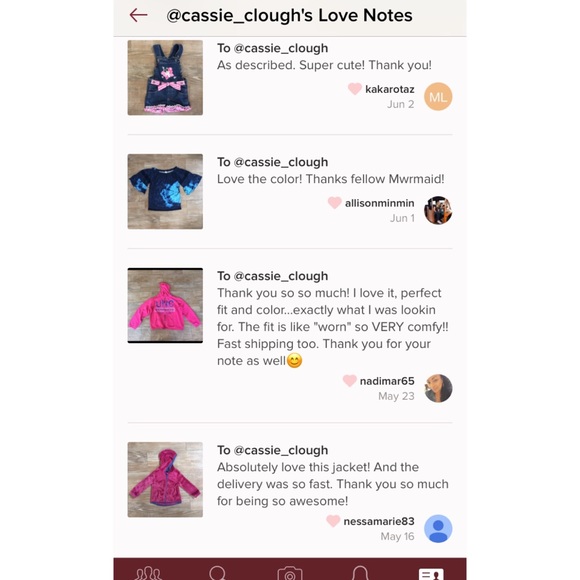The height and width of the screenshot is (580, 580).
Task: Open the pink hoodie thumbnail
Action: 165,306
